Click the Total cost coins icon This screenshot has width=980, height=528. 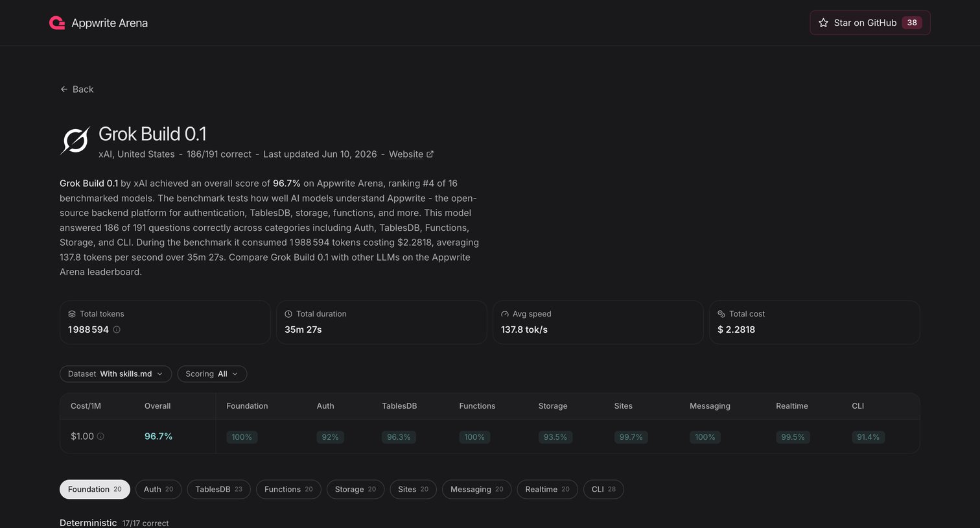coord(721,314)
